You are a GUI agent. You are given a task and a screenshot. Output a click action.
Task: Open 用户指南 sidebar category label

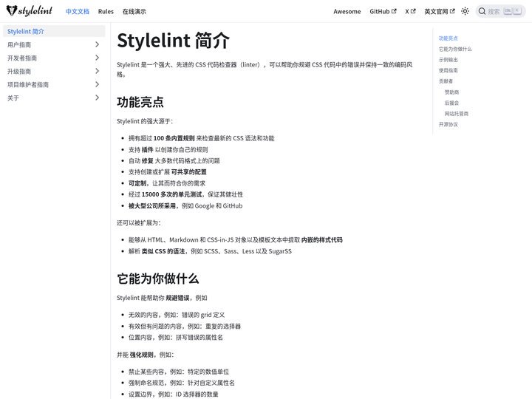[x=19, y=44]
